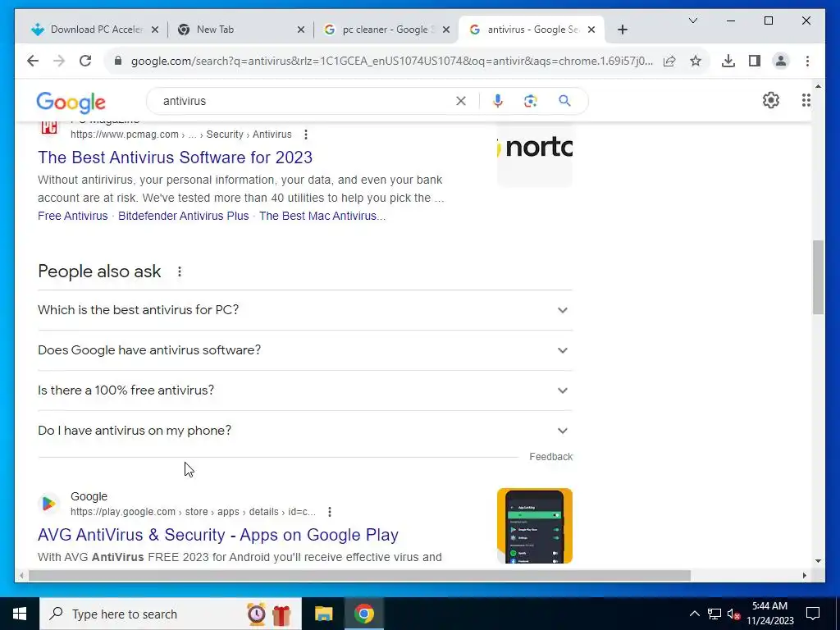Open The Best Antivirus Software for 2023
The height and width of the screenshot is (630, 840).
176,157
